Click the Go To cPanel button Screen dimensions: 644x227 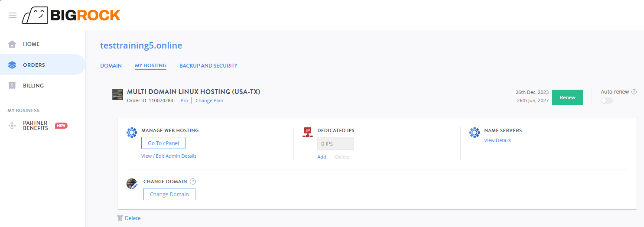point(163,143)
